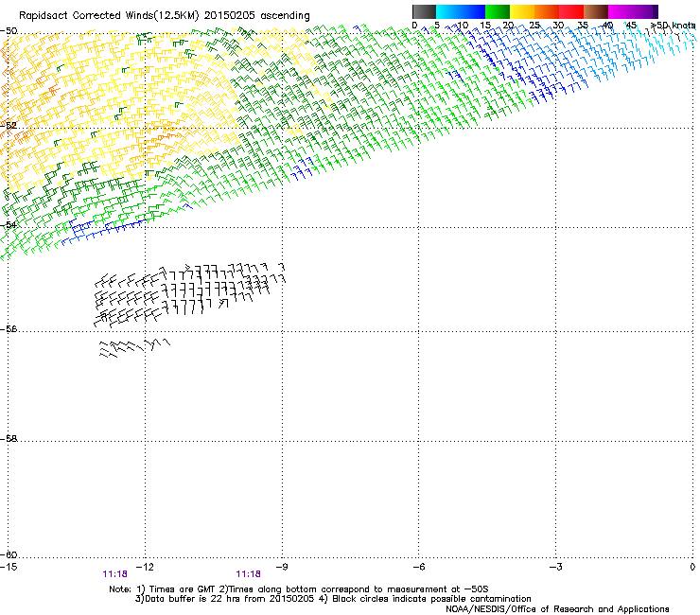Click the 'Data buffer is 22 hrs' note
This screenshot has height=615, width=700.
(333, 599)
